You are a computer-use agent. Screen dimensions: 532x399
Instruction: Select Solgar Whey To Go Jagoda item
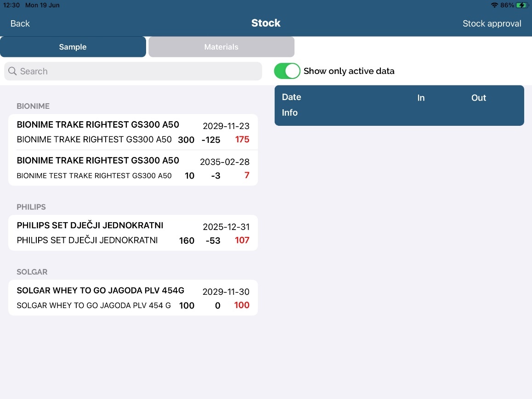(x=133, y=298)
